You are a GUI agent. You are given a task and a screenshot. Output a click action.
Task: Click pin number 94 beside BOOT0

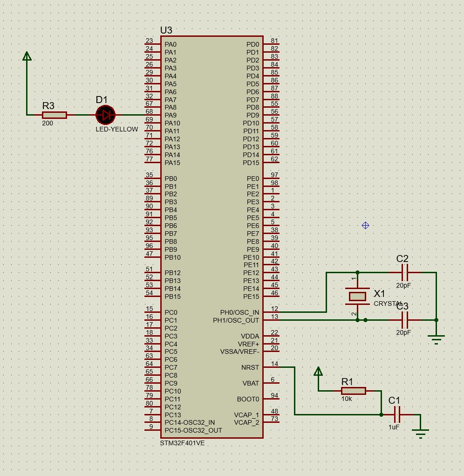point(274,395)
